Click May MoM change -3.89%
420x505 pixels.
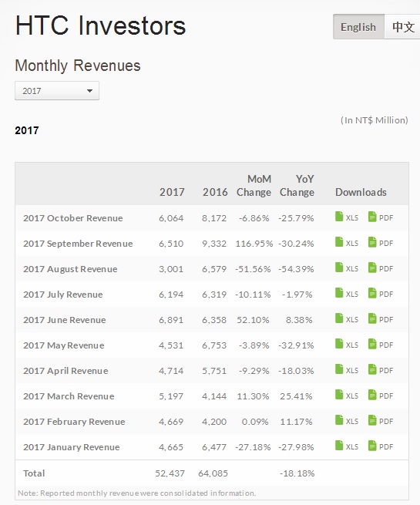click(254, 345)
